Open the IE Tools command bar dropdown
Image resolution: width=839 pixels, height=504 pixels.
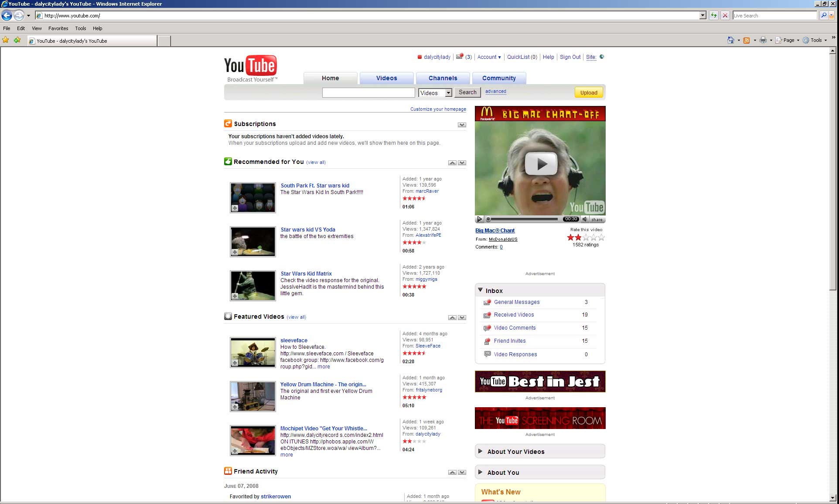[815, 40]
